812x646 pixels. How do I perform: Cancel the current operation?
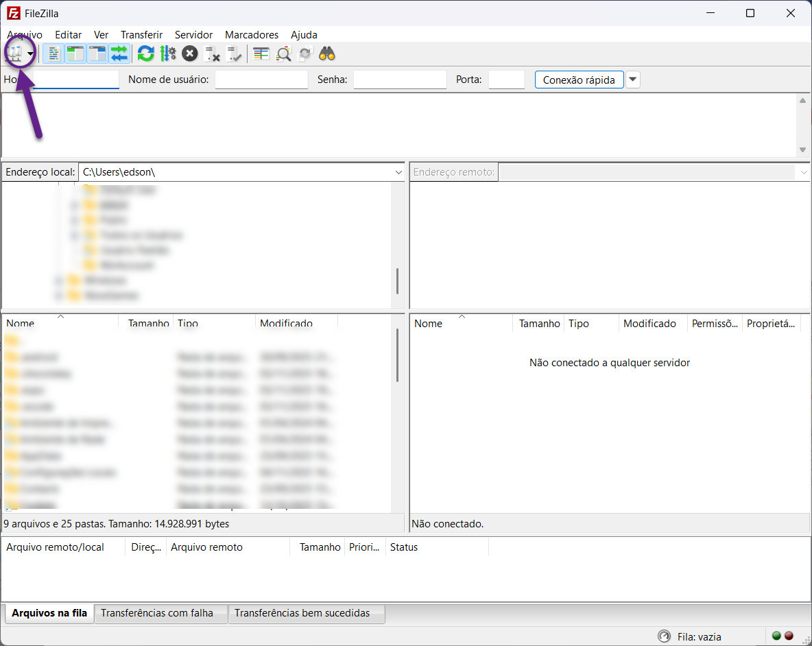coord(190,53)
